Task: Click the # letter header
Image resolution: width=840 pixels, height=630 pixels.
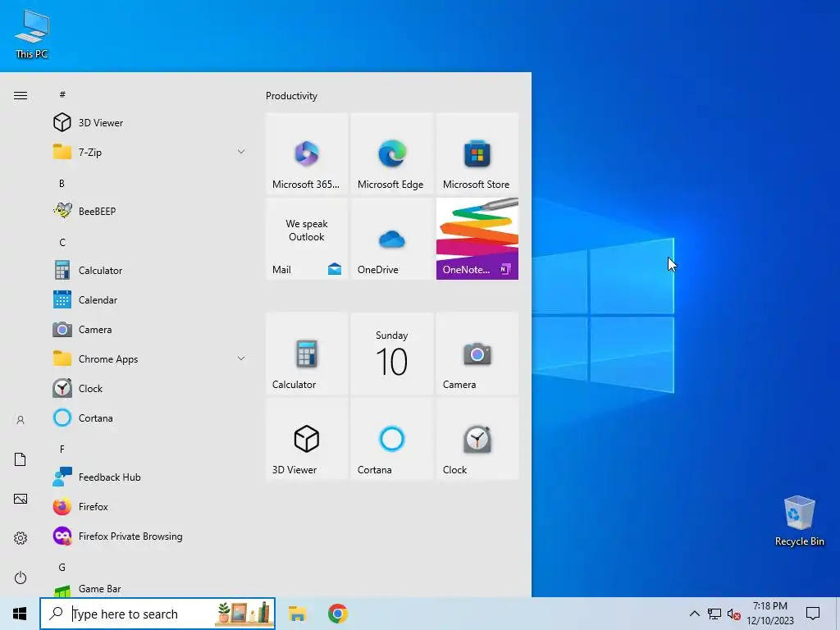Action: [62, 94]
